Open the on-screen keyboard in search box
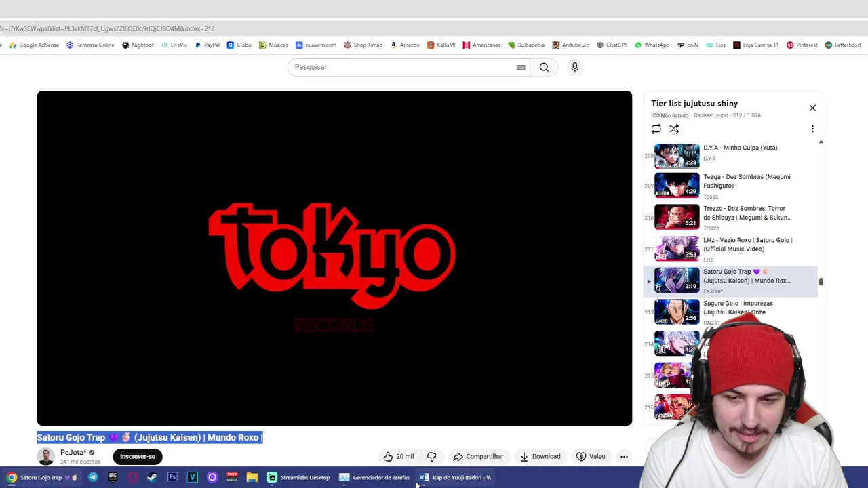The height and width of the screenshot is (488, 868). coord(521,67)
